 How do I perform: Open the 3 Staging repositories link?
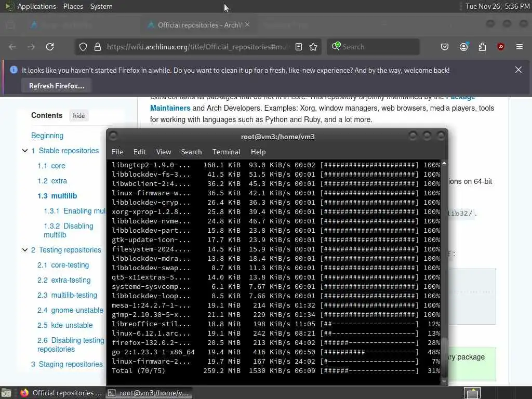(x=67, y=364)
